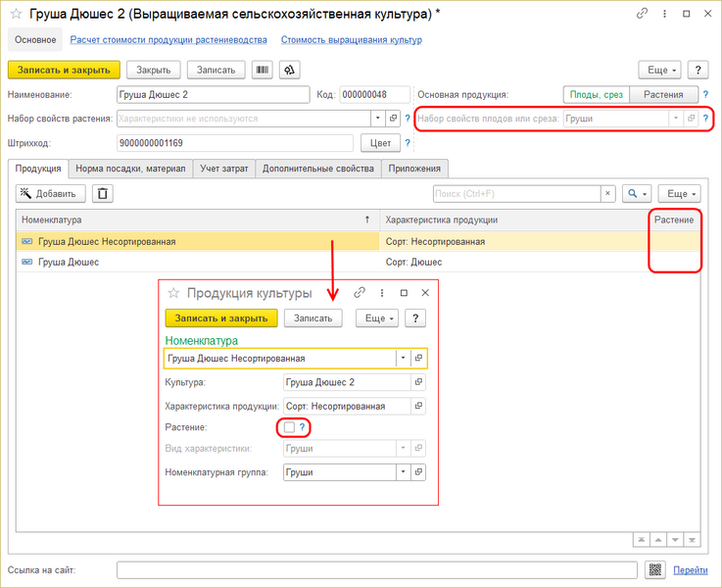This screenshot has width=722, height=588.
Task: Copy link via chain icon in Продукция культуры dialog
Action: coord(360,293)
